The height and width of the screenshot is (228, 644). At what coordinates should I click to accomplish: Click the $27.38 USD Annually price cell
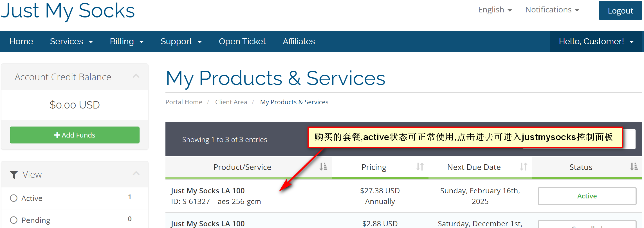380,196
